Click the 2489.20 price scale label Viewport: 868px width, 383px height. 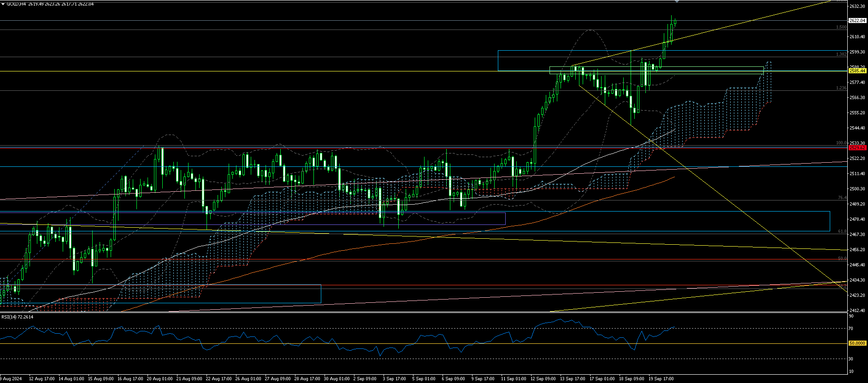tap(857, 204)
